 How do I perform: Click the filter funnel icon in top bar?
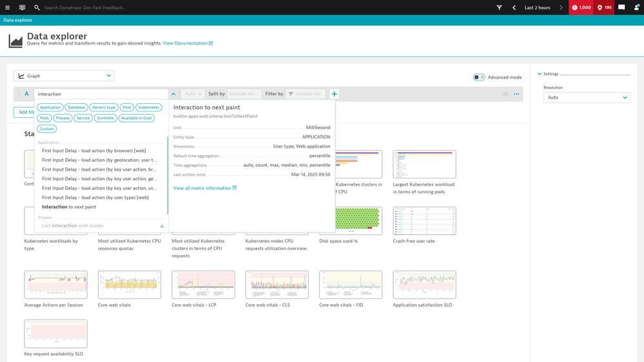point(499,8)
